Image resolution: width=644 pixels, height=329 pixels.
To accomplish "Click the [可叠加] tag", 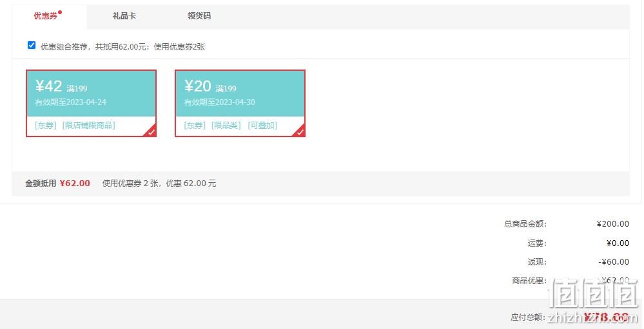I will click(x=262, y=125).
